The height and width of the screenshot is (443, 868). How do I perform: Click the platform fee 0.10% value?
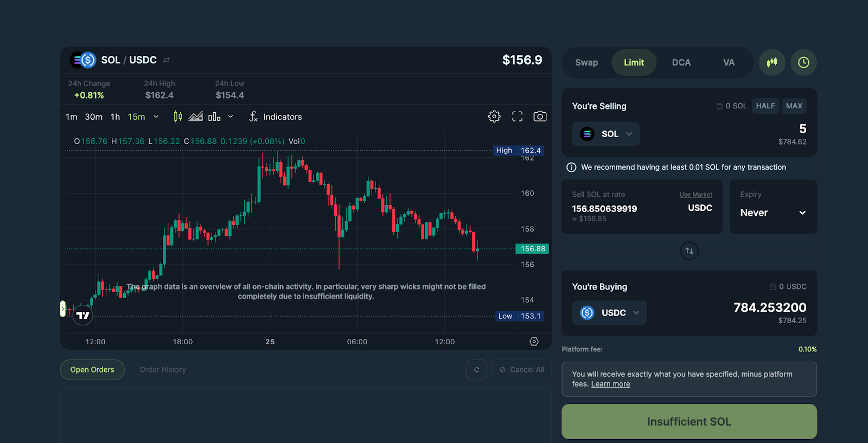[807, 349]
